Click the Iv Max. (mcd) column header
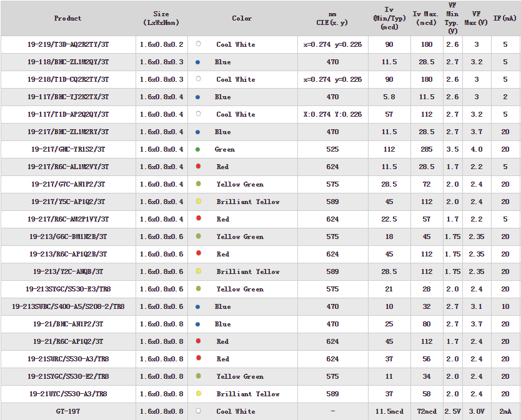The height and width of the screenshot is (420, 521). click(427, 18)
